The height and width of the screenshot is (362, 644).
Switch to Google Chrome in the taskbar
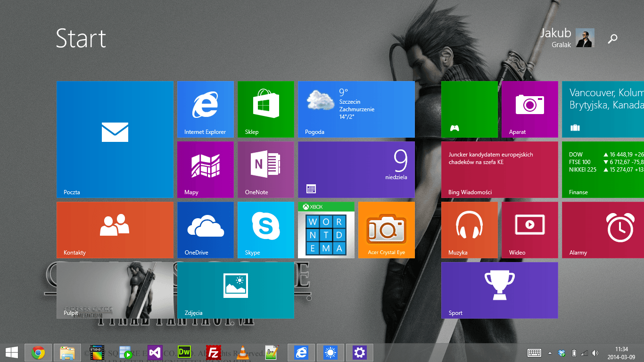click(x=38, y=353)
